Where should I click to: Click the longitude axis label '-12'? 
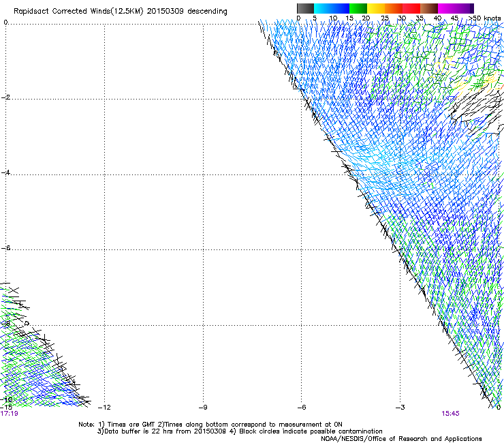click(104, 408)
